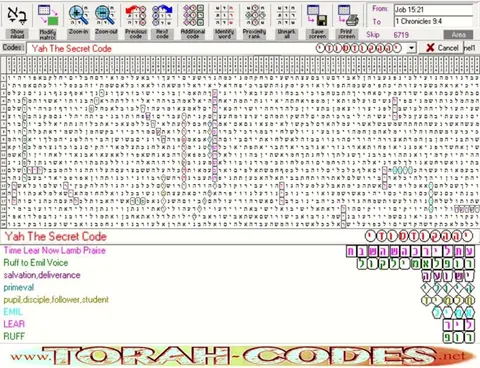Click the To field showing 1 Chronicles 9:4

(433, 21)
